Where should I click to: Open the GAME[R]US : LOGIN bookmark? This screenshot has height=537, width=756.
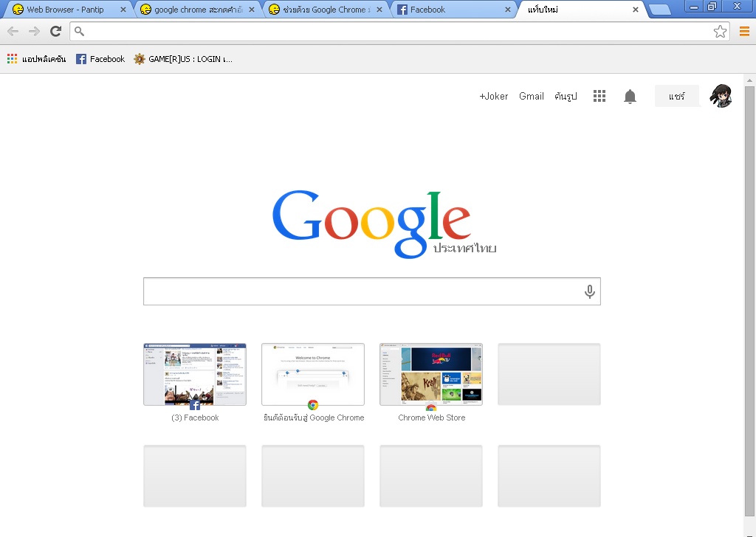pos(183,59)
